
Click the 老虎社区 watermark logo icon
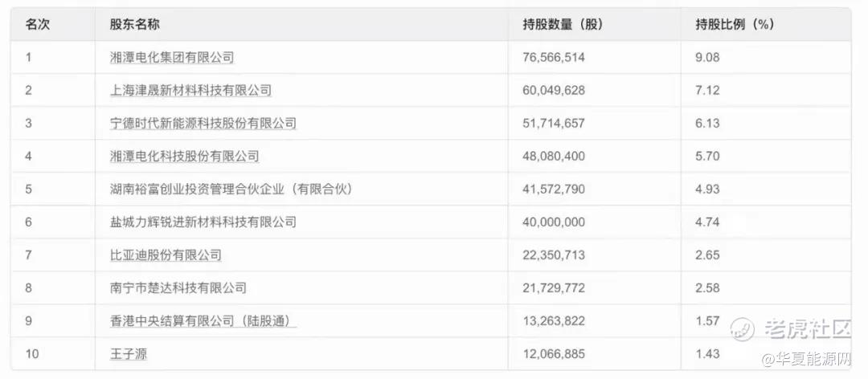(x=743, y=330)
